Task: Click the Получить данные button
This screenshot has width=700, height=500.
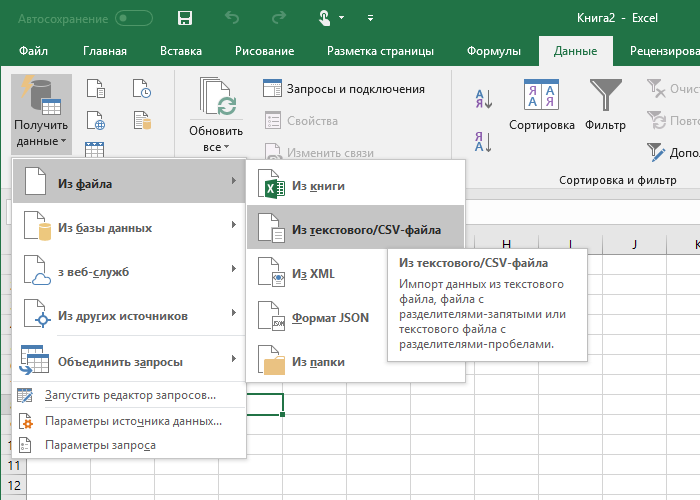Action: click(x=41, y=113)
